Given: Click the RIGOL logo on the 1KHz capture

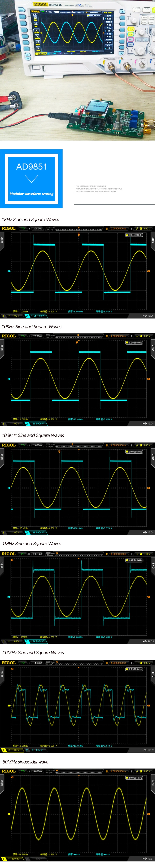Looking at the screenshot, I should tap(9, 228).
